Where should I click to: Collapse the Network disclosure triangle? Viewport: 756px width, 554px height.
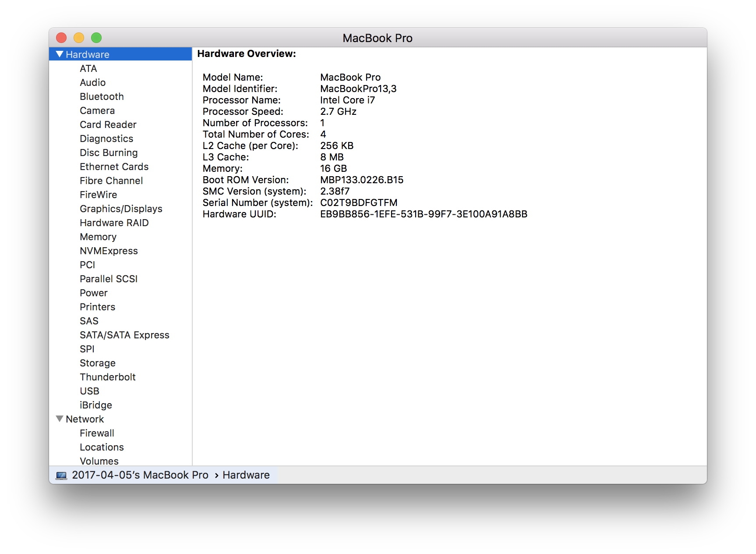click(x=60, y=419)
